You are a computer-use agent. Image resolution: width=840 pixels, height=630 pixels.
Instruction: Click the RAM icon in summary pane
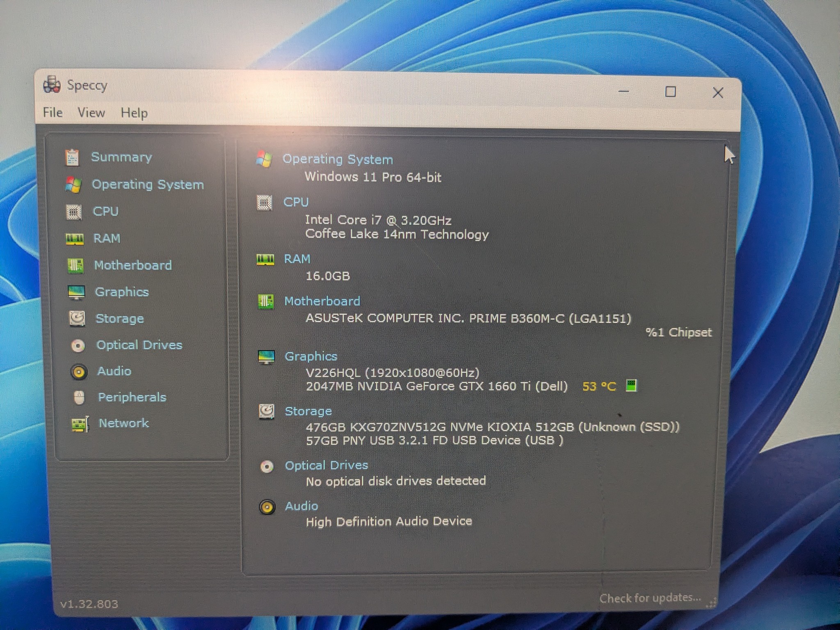[265, 259]
